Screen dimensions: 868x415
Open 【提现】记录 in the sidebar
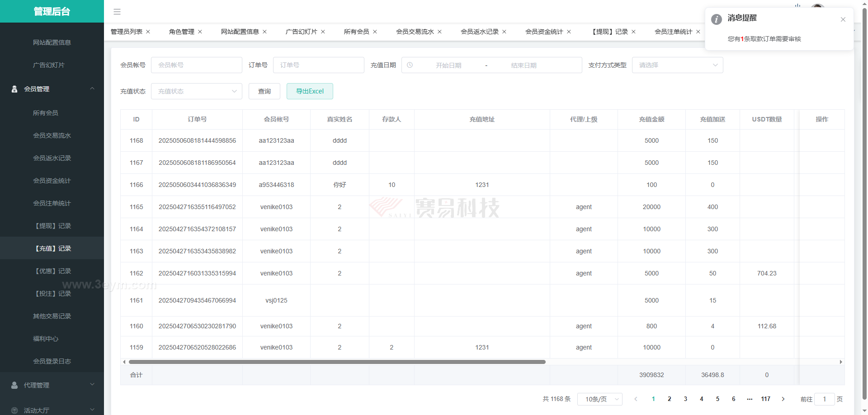[53, 226]
